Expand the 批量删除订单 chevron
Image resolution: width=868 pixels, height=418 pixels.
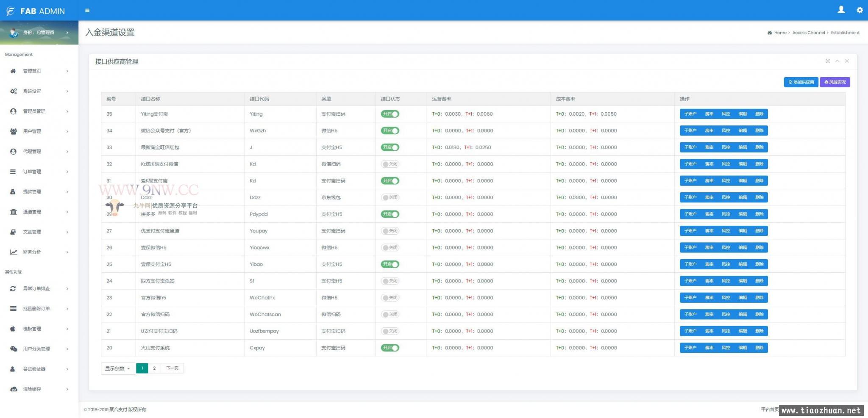(67, 309)
